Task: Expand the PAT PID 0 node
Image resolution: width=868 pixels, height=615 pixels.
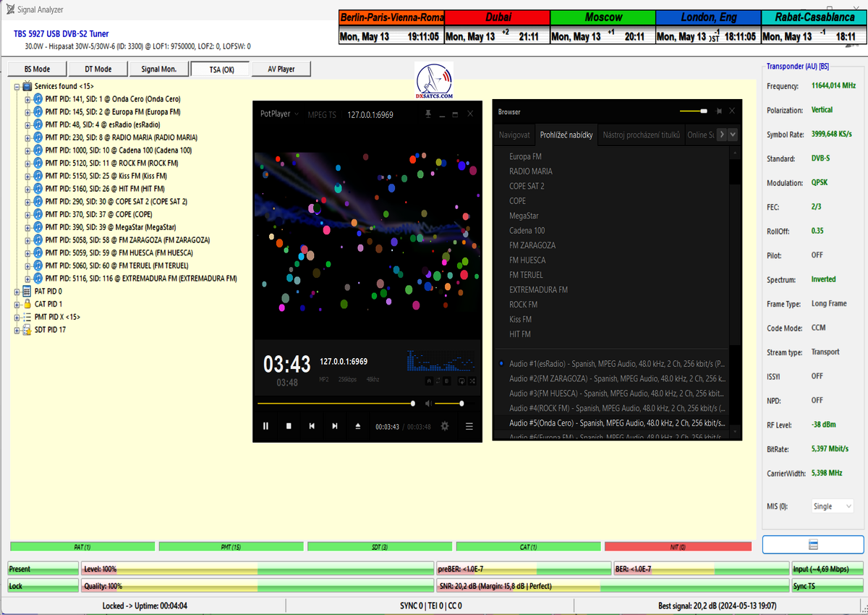Action: tap(17, 291)
